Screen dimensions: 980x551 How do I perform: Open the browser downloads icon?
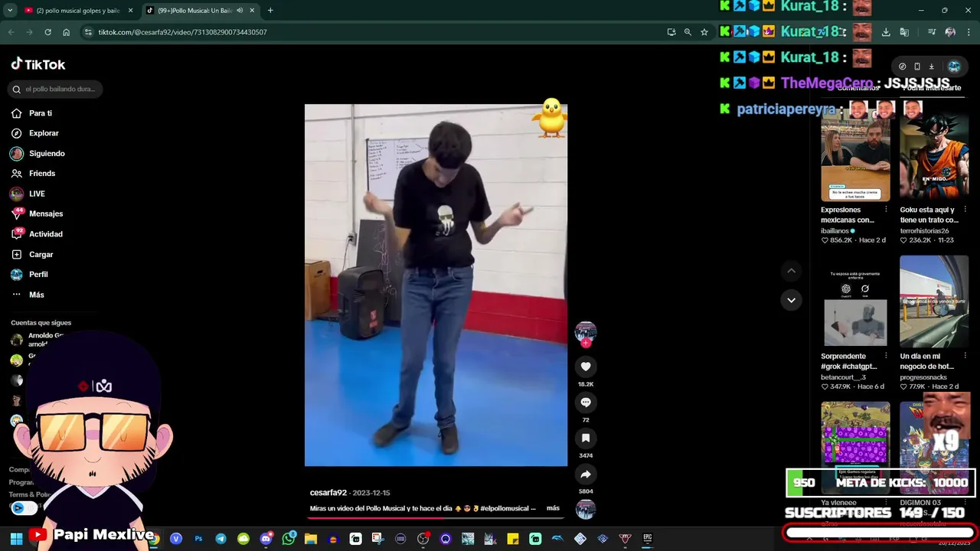886,32
